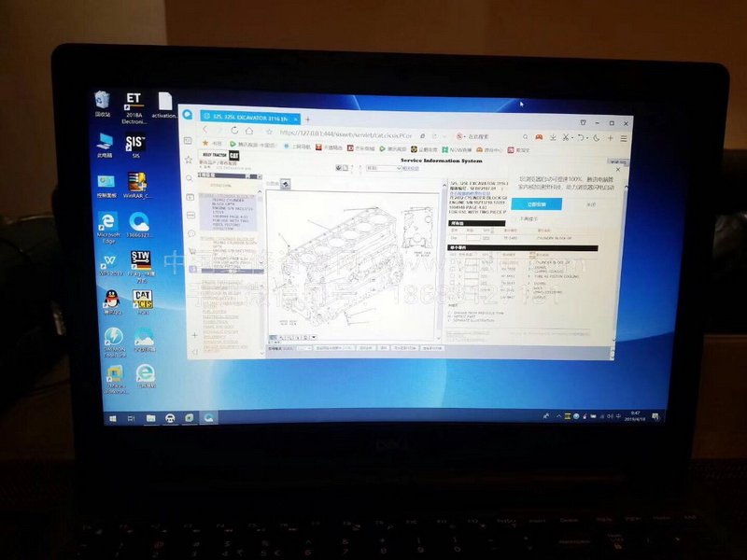Open the activation file on the desktop
This screenshot has height=560, width=747.
(165, 103)
